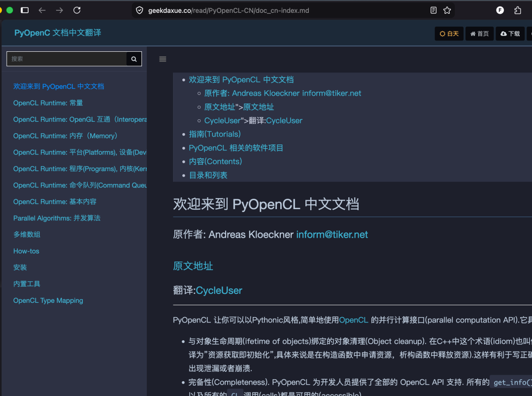This screenshot has width=532, height=396.
Task: Open sidebar item 多维数组
Action: click(27, 234)
